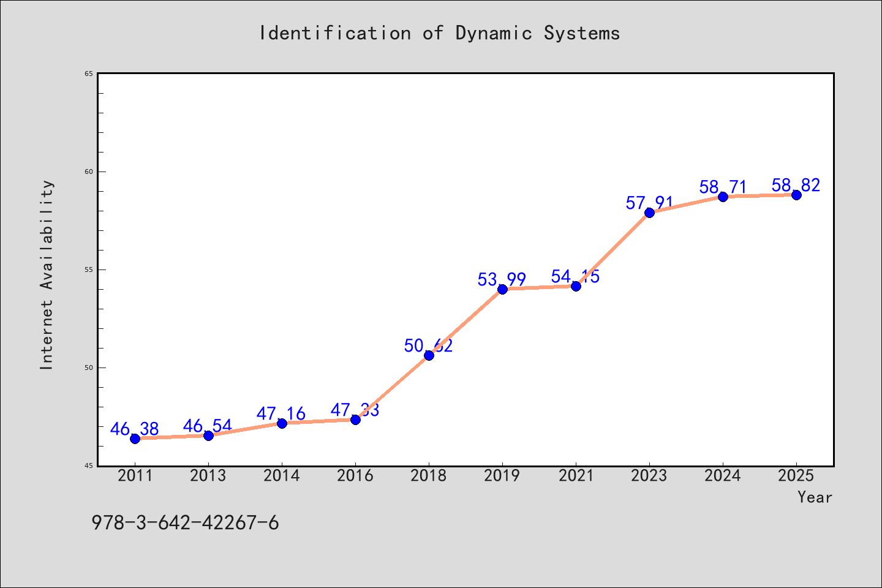Select the 2011 data point marker
Screen dimensions: 882x588
point(135,439)
